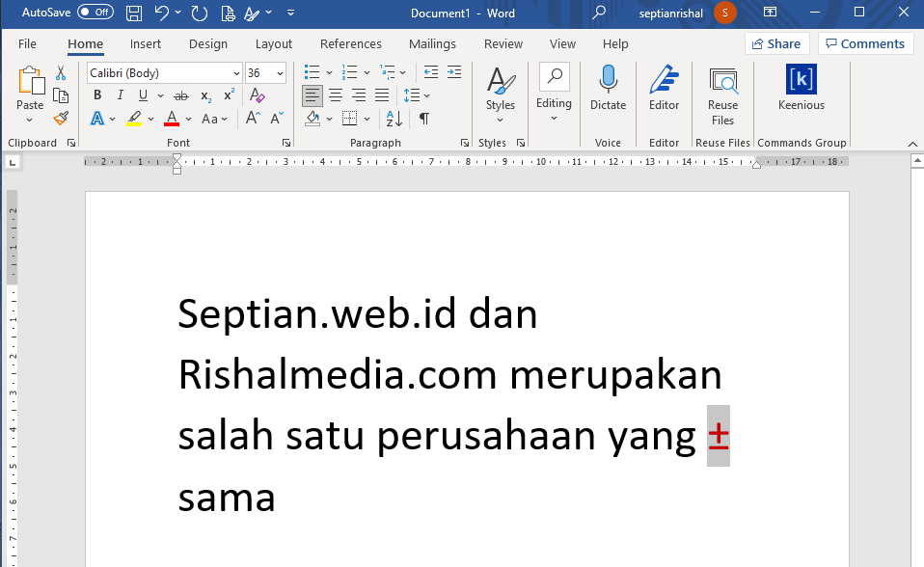The width and height of the screenshot is (924, 567).
Task: Align paragraph to the right
Action: coord(358,95)
